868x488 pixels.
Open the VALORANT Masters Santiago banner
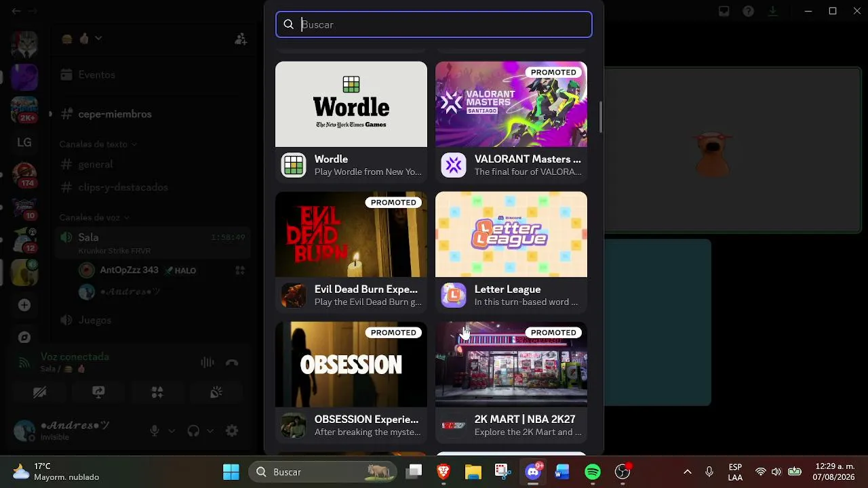511,104
